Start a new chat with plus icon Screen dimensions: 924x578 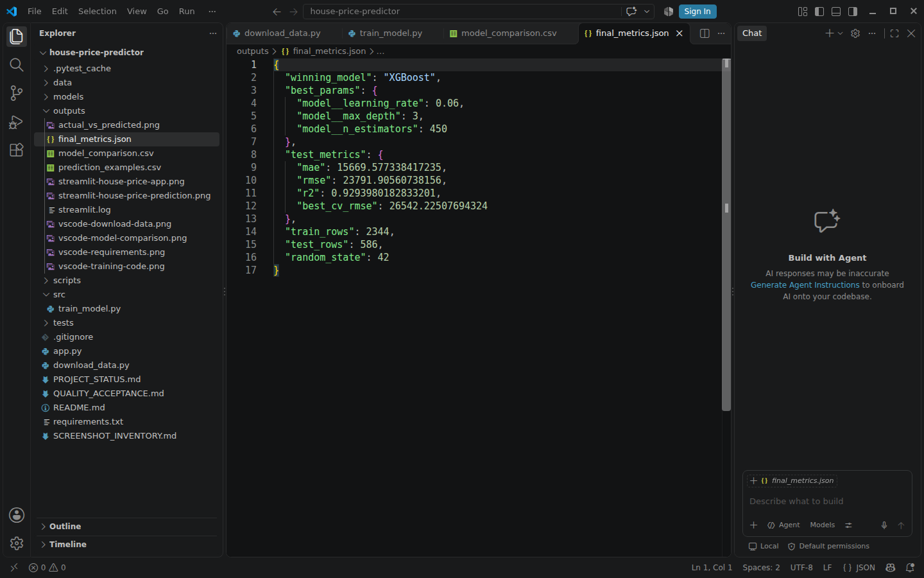(x=829, y=33)
